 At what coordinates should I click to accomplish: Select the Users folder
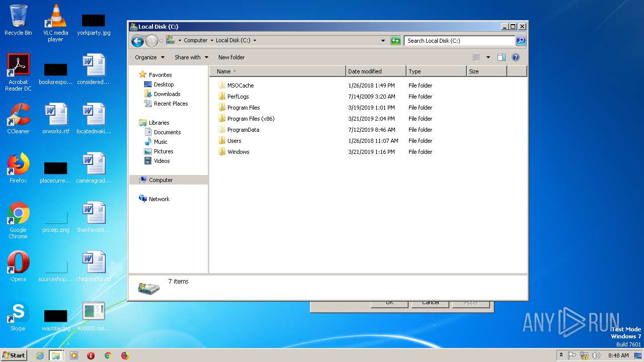(x=234, y=141)
